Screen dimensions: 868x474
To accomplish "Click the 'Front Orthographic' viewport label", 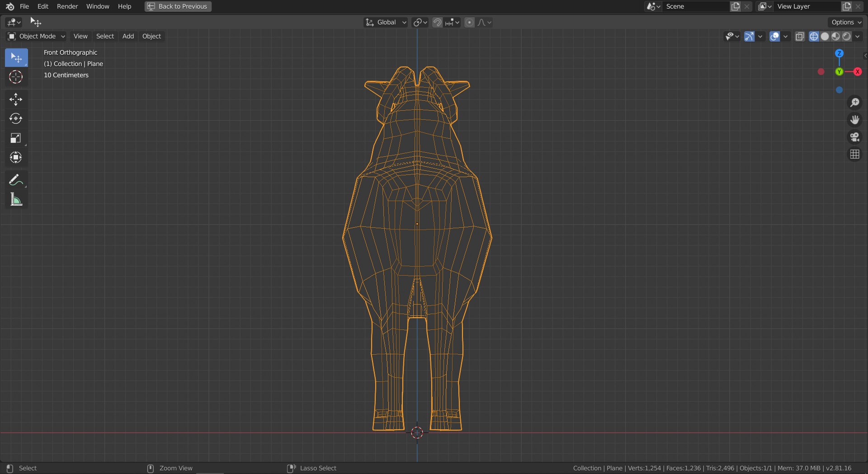I will (71, 52).
